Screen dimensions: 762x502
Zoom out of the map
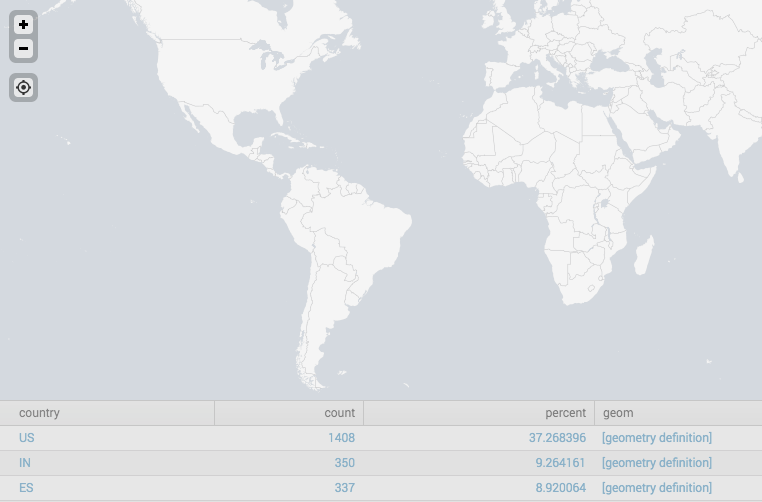tap(24, 49)
